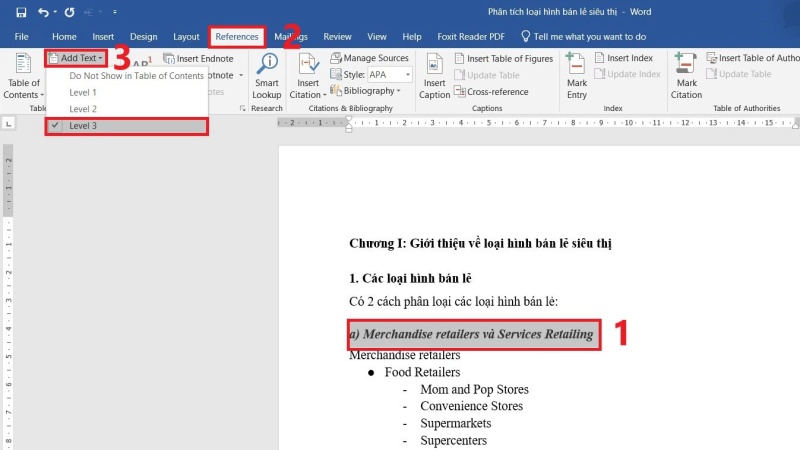This screenshot has height=450, width=800.
Task: Click the 'Supermarkets' list item
Action: (x=456, y=423)
